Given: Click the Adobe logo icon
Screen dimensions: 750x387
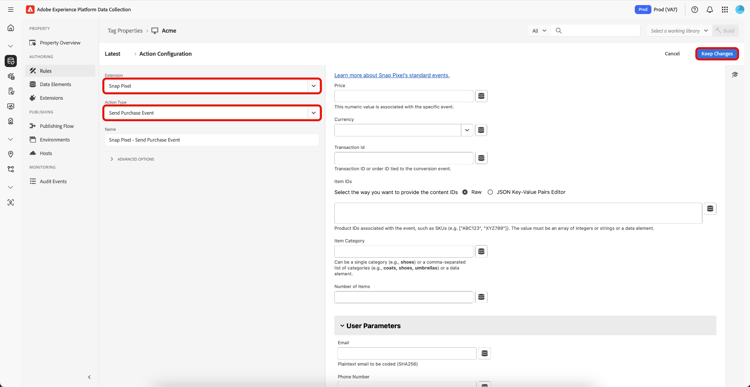Looking at the screenshot, I should (30, 10).
